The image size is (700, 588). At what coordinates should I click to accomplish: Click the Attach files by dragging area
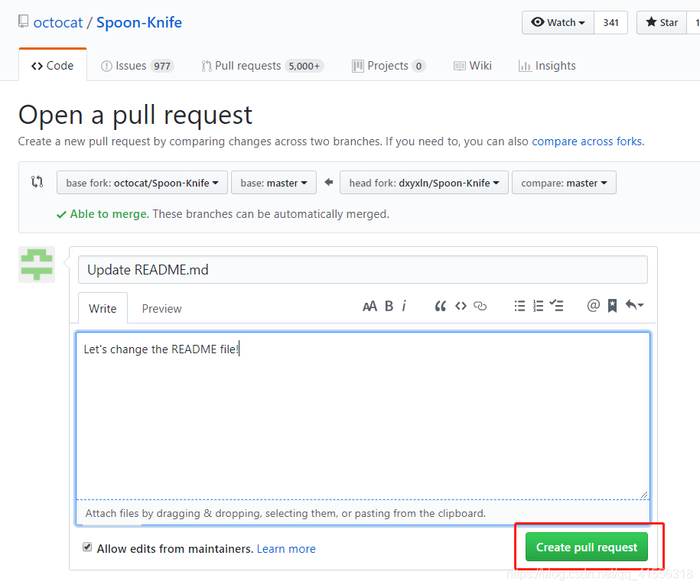pos(363,512)
